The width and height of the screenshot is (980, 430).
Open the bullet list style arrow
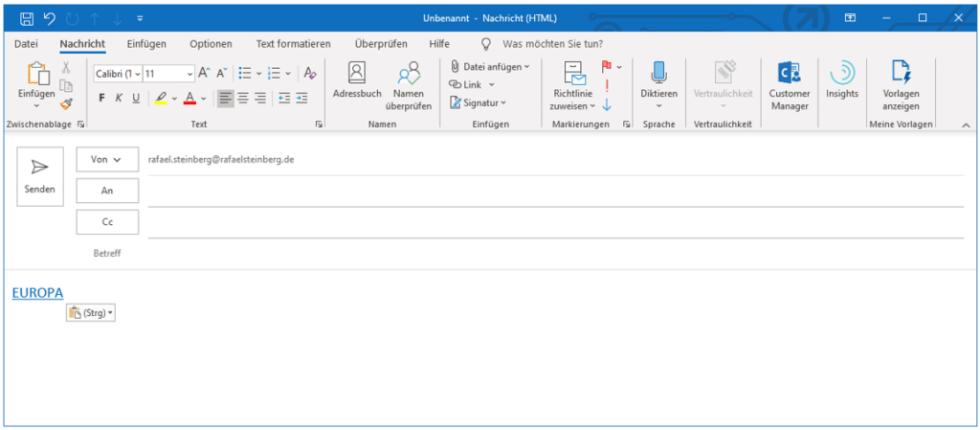258,74
